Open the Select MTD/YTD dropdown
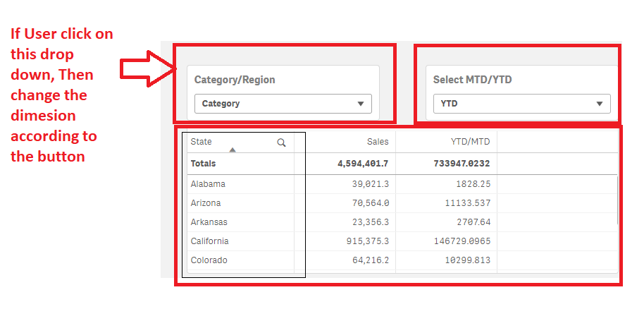 (x=521, y=104)
